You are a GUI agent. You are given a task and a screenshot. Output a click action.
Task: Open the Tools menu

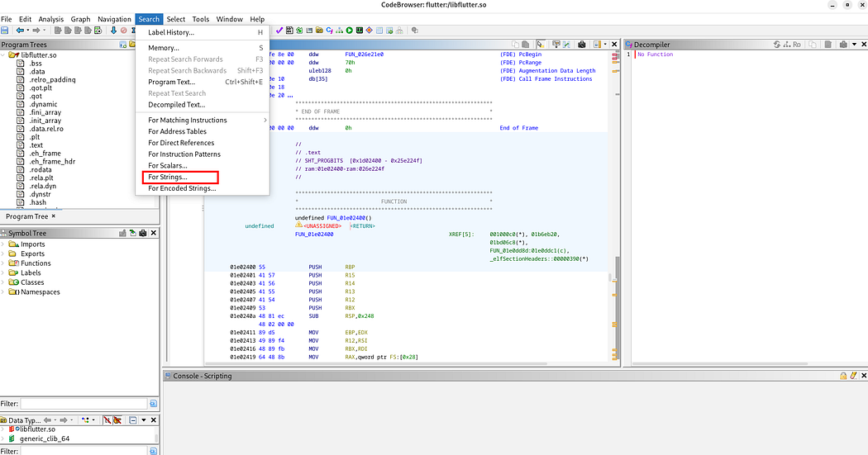point(200,19)
